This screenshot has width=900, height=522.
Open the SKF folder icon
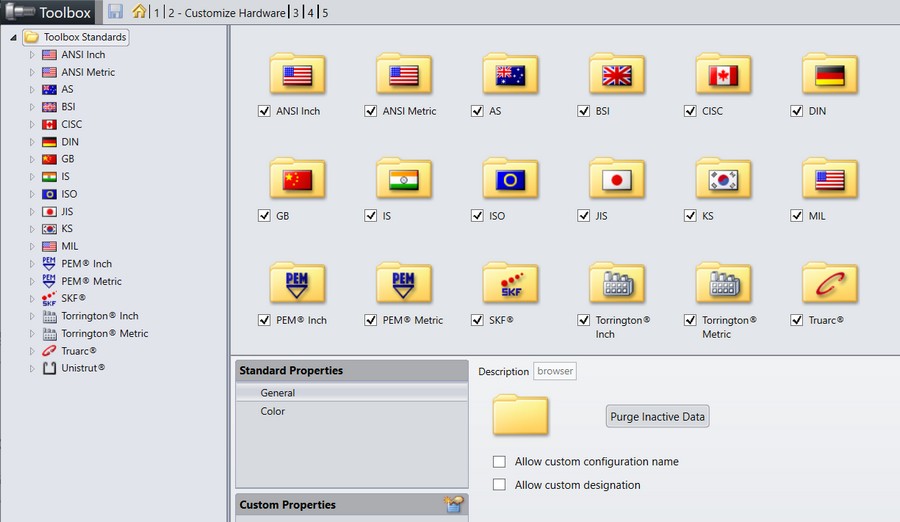coord(510,283)
